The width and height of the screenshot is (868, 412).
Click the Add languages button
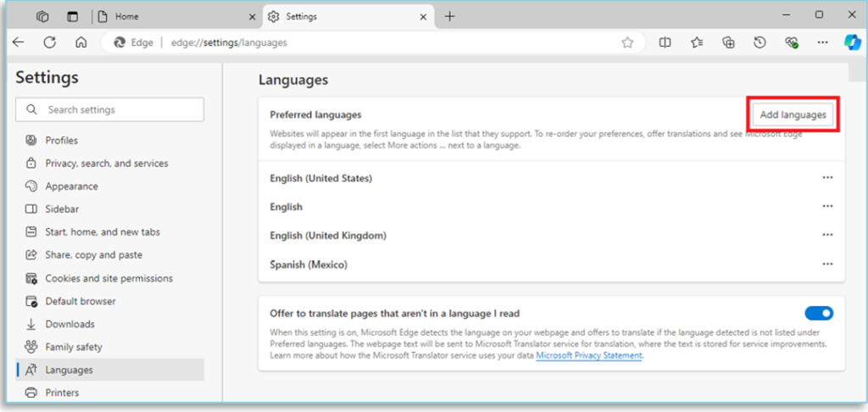(793, 114)
